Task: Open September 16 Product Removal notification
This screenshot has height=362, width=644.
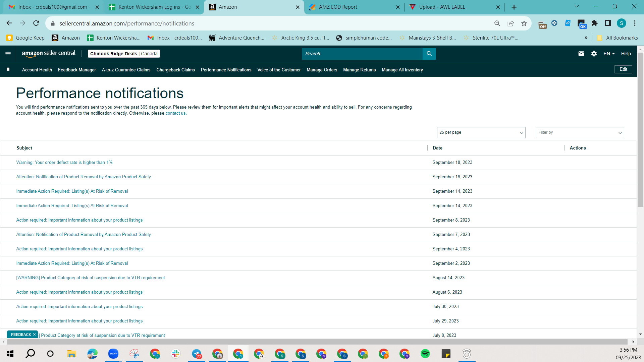Action: point(84,177)
